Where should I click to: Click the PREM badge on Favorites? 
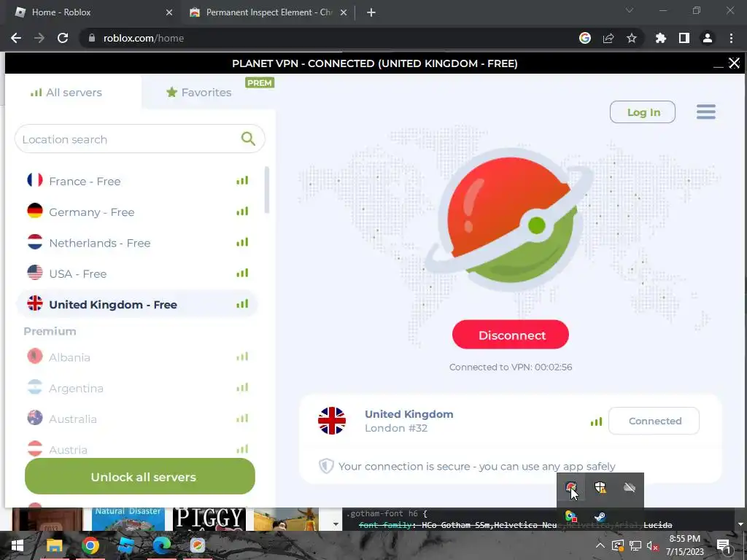(x=260, y=83)
